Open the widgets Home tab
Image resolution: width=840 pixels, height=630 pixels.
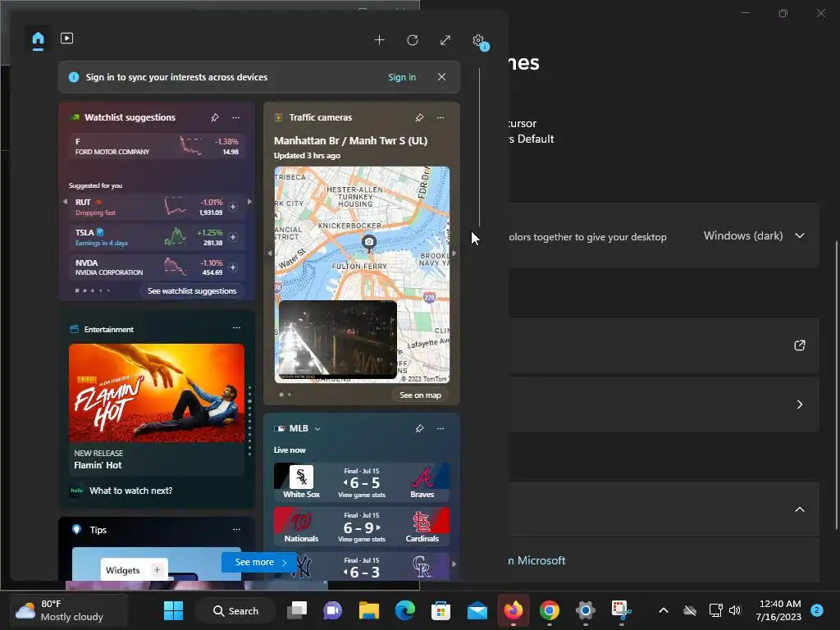[x=38, y=39]
